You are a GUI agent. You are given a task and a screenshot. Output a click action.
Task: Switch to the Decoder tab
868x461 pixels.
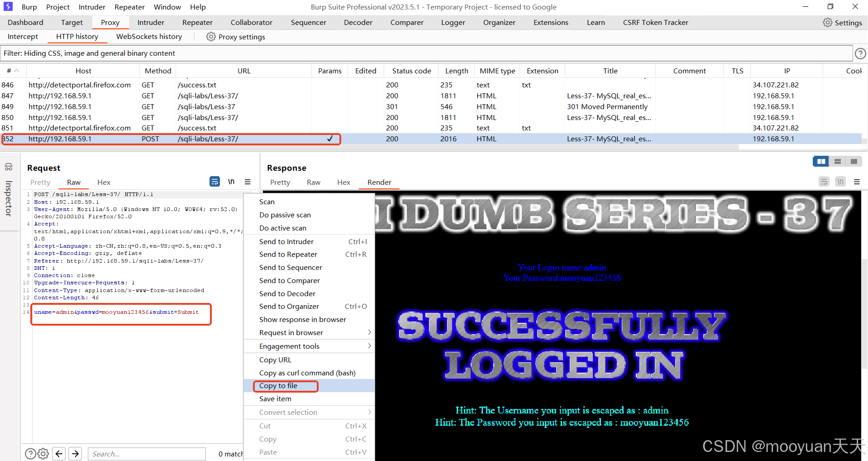(x=358, y=23)
